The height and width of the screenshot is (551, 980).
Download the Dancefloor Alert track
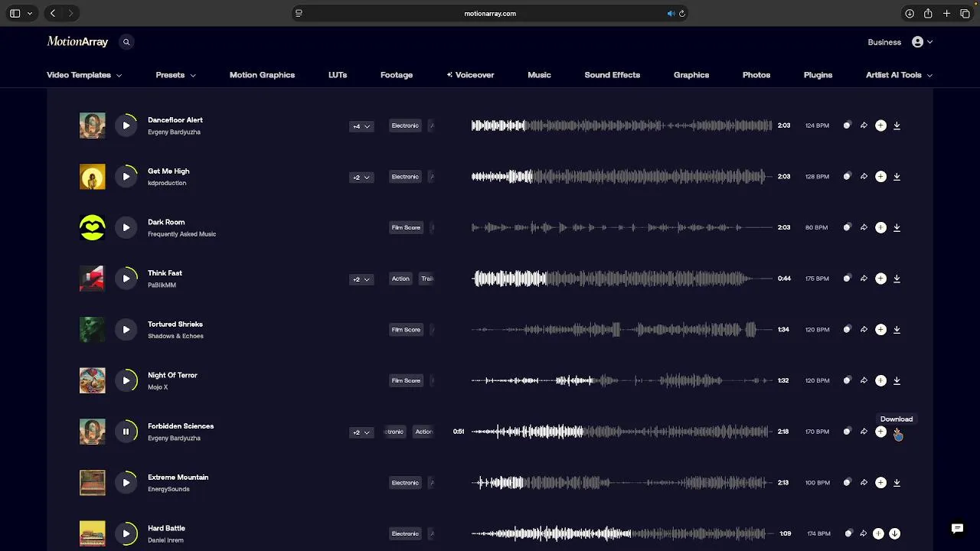(897, 126)
